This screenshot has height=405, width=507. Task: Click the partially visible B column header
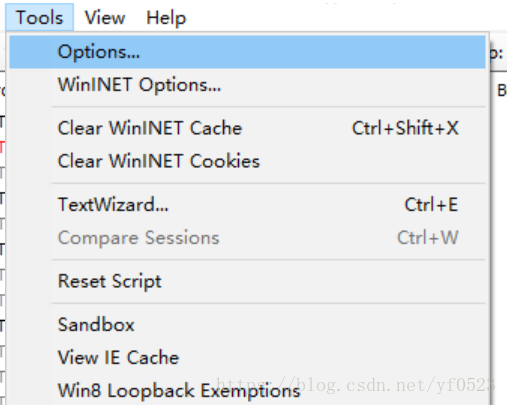tap(502, 91)
